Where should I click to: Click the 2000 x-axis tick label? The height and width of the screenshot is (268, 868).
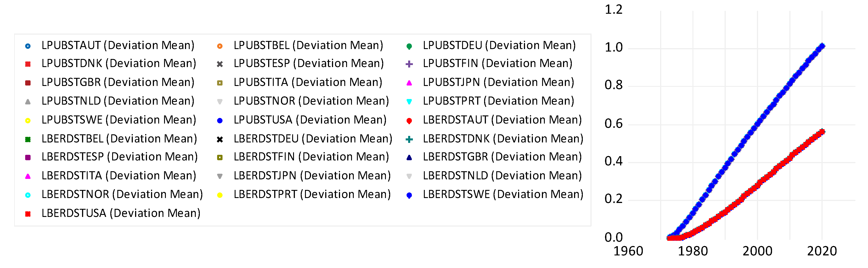[x=757, y=252]
